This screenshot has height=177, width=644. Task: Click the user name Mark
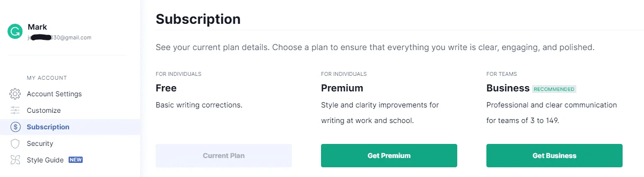click(37, 27)
